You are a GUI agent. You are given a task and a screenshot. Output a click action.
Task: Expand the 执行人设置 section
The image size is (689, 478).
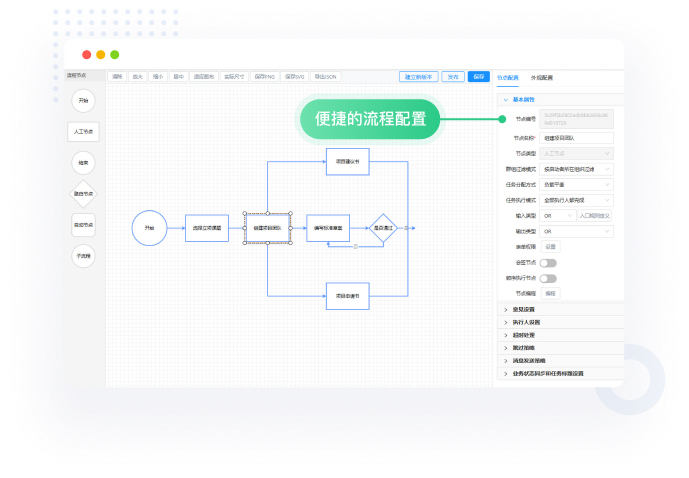(525, 322)
